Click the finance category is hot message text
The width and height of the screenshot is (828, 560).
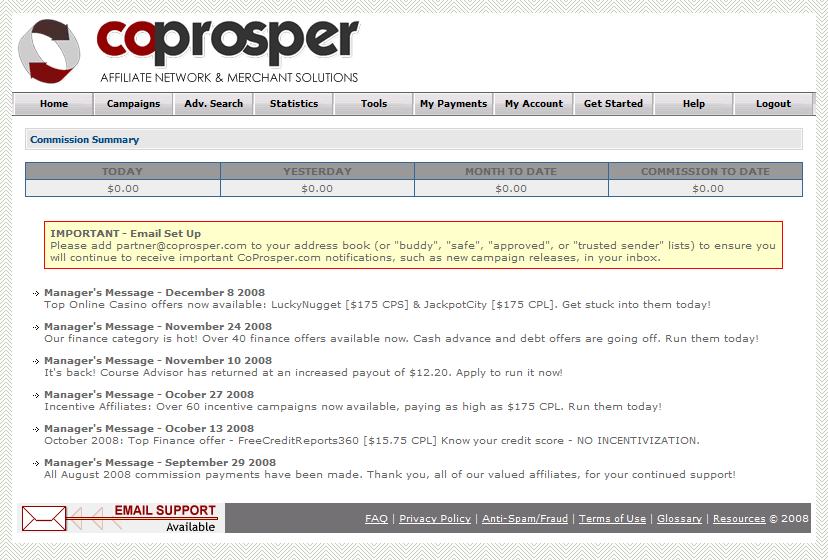pos(401,339)
